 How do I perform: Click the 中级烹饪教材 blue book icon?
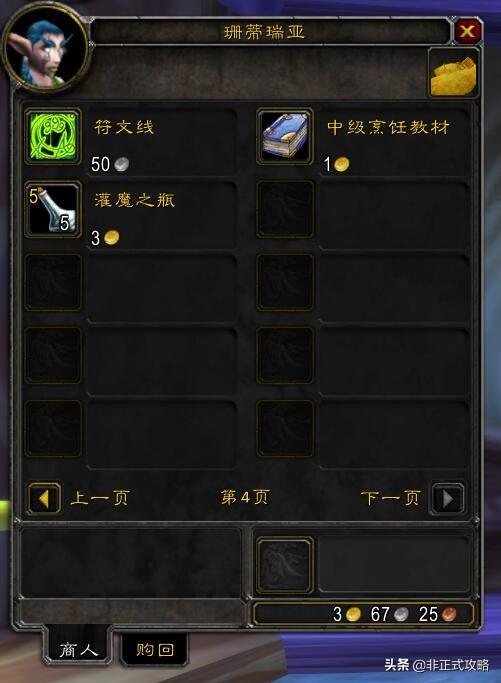(x=285, y=136)
